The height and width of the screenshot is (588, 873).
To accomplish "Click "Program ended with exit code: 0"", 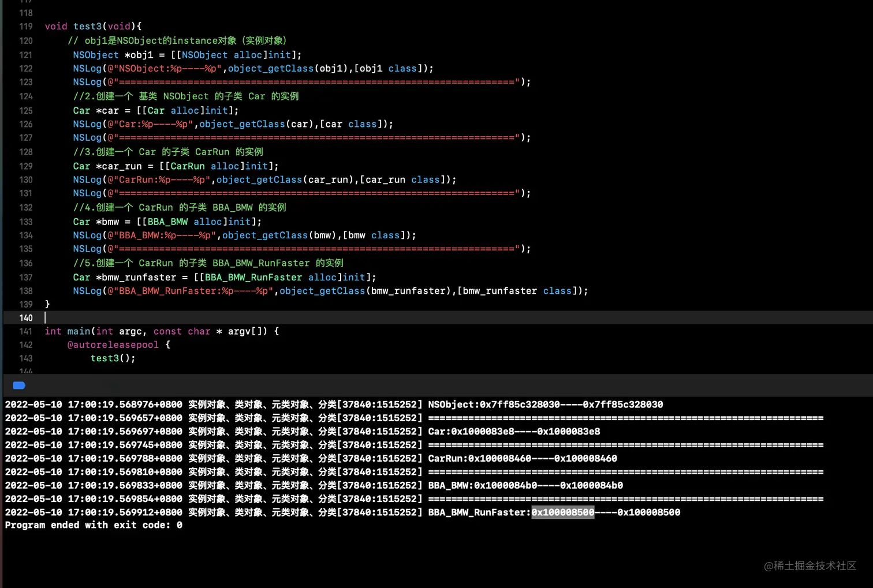I will coord(94,525).
